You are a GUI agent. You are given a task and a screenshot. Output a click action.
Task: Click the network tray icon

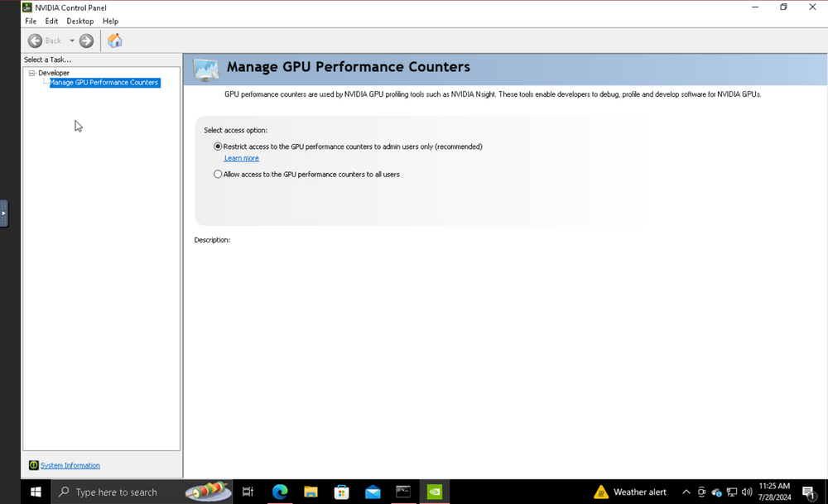click(732, 492)
